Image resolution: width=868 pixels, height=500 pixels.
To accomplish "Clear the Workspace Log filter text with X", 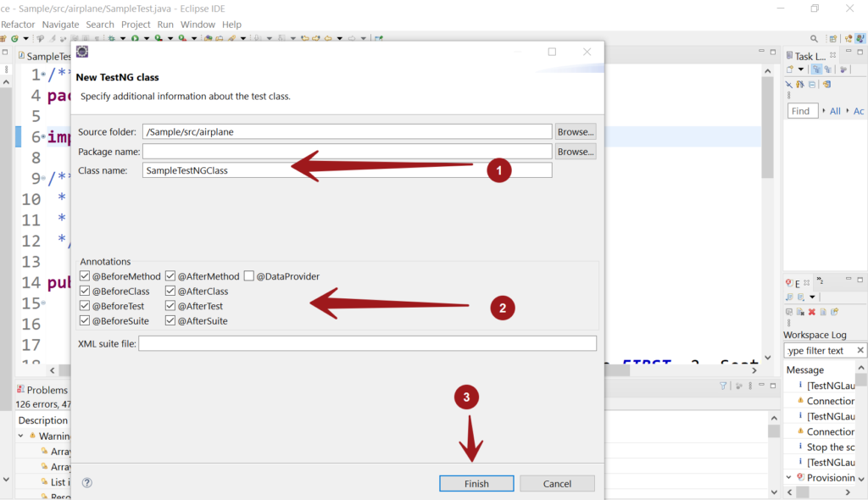I will 860,350.
